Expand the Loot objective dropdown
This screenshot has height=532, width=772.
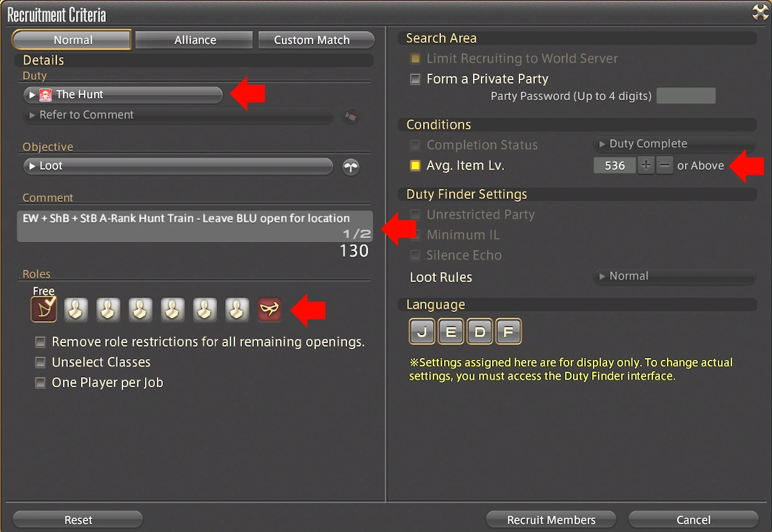point(178,166)
